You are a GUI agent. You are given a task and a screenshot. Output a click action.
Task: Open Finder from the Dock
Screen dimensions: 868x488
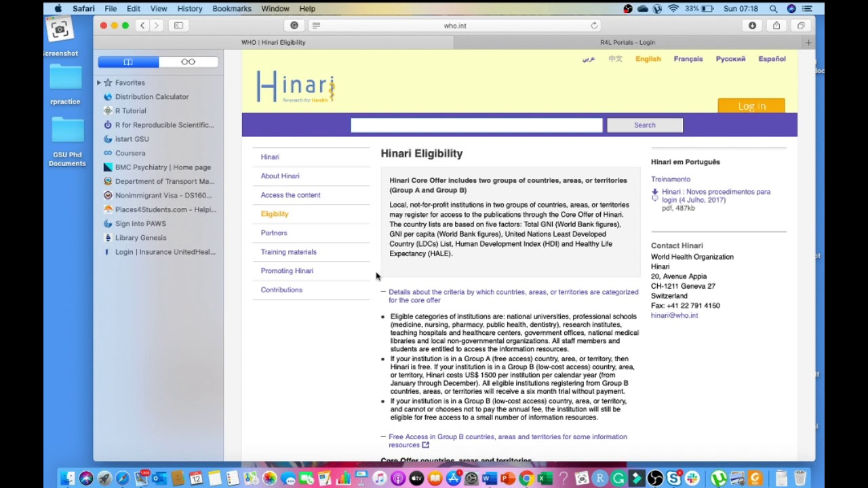(x=68, y=479)
